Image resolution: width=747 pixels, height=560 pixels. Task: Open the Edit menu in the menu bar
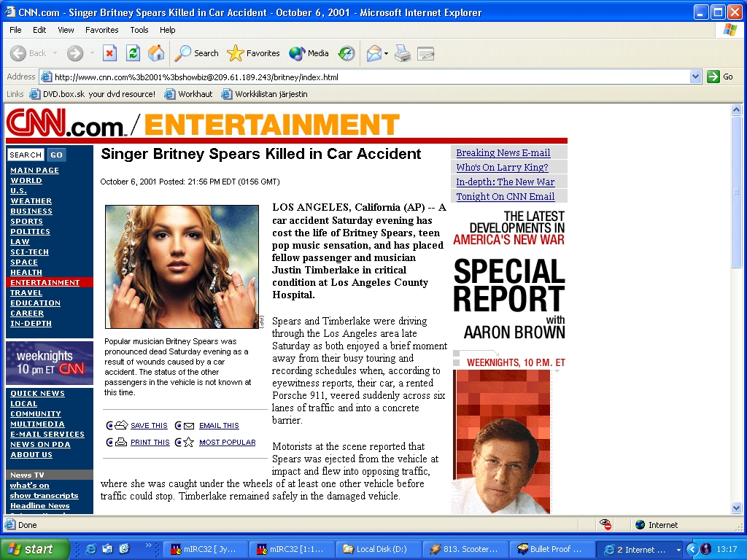39,29
